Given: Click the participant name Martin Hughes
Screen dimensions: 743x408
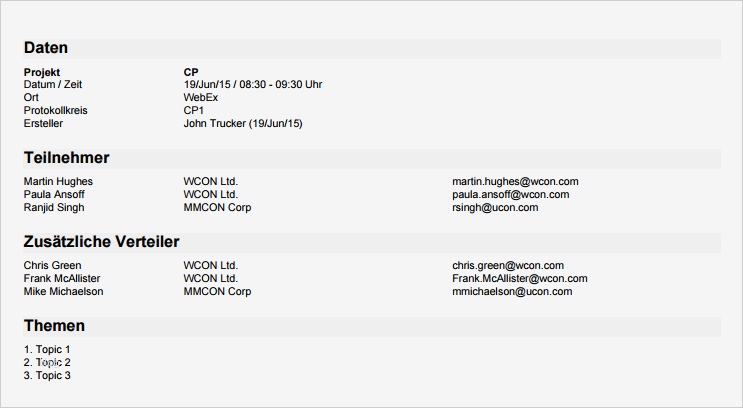Looking at the screenshot, I should [58, 181].
